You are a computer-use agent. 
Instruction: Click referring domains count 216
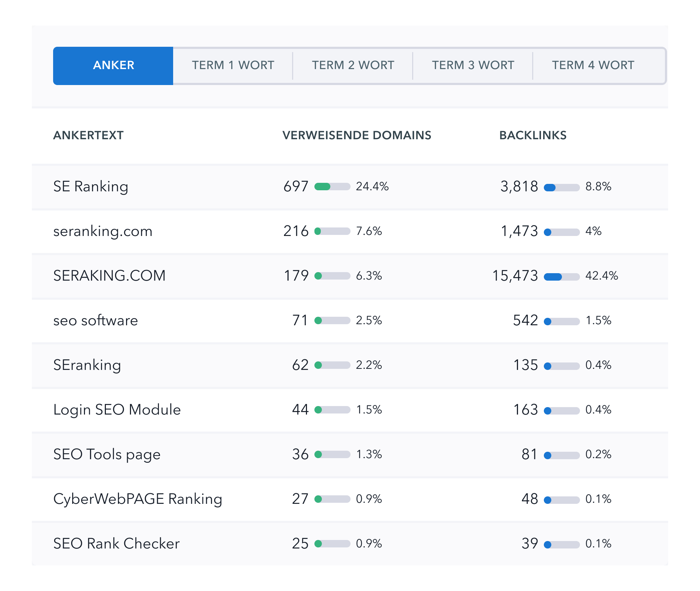pyautogui.click(x=296, y=231)
